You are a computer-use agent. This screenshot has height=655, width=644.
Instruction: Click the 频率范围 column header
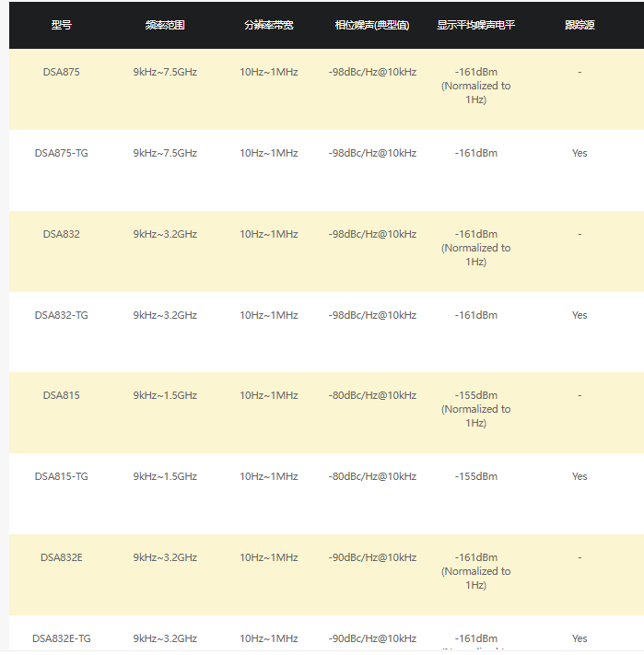click(165, 25)
